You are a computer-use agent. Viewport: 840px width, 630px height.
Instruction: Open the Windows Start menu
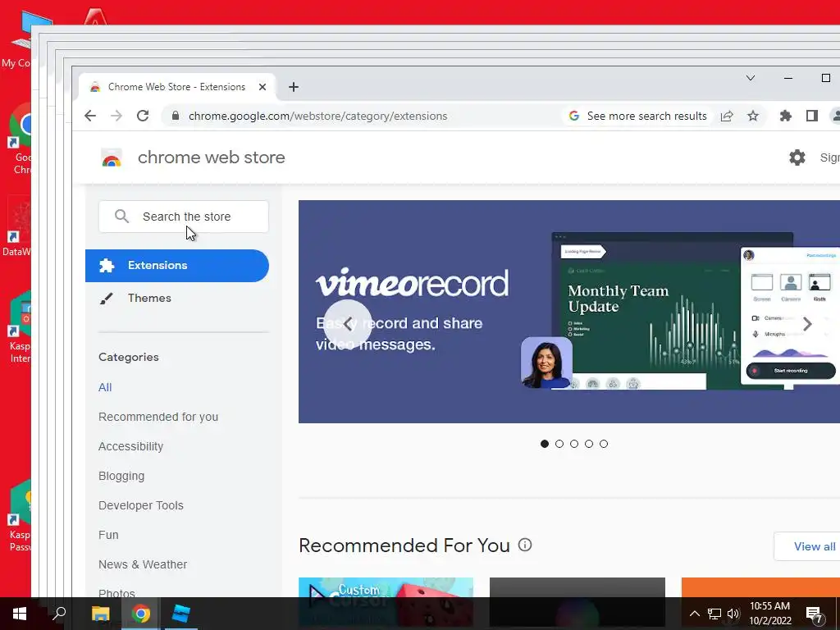tap(20, 614)
